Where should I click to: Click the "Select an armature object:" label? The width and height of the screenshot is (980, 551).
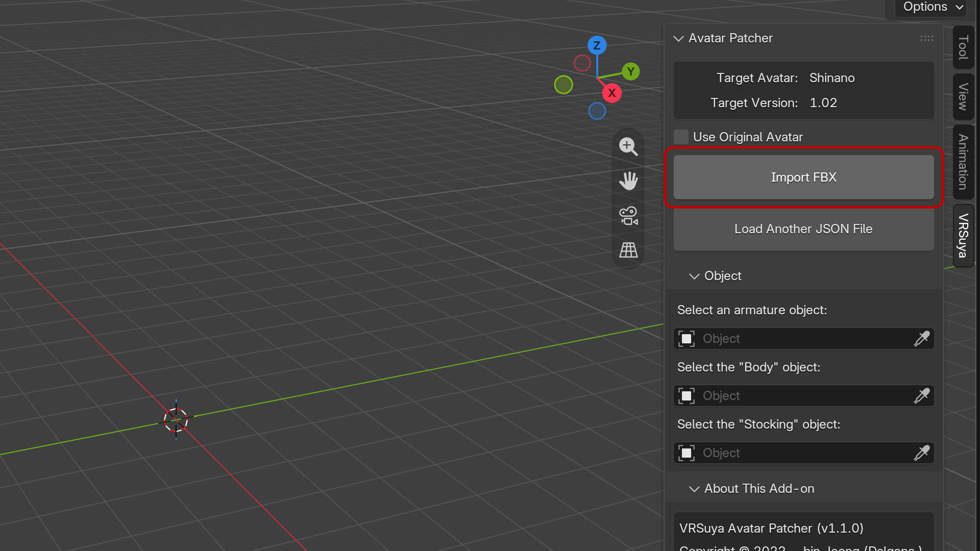[x=752, y=310]
